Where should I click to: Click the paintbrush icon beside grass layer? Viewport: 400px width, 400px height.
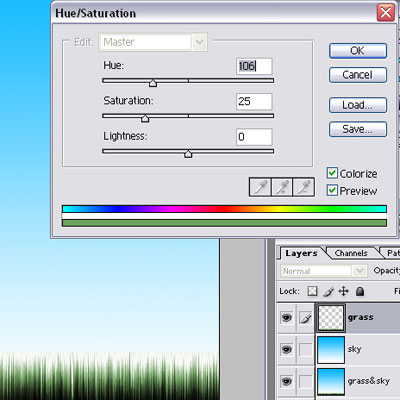click(x=305, y=318)
